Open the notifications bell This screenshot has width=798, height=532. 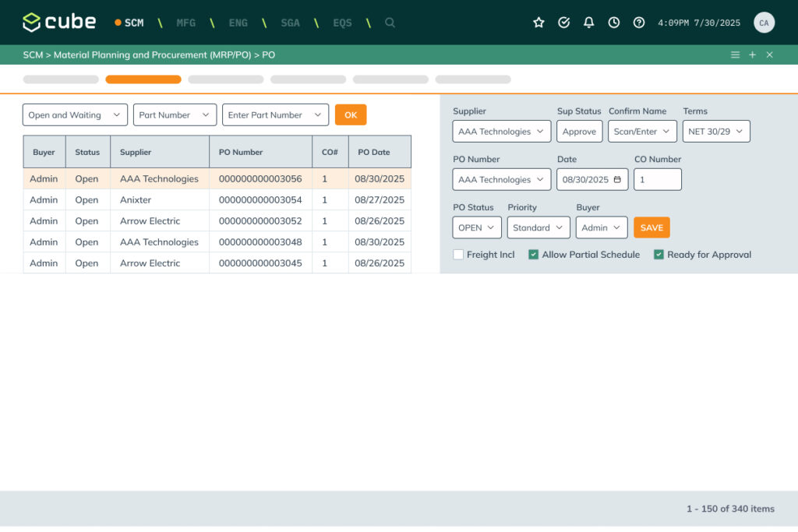[x=589, y=23]
